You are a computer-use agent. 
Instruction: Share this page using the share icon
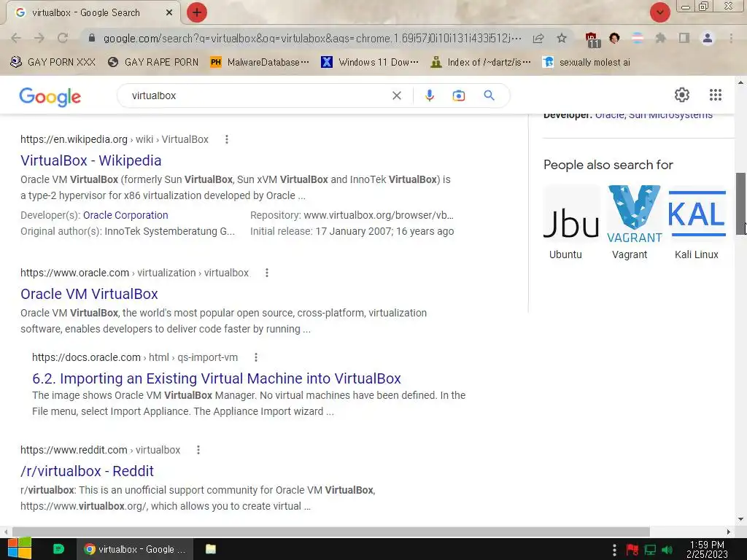coord(538,38)
